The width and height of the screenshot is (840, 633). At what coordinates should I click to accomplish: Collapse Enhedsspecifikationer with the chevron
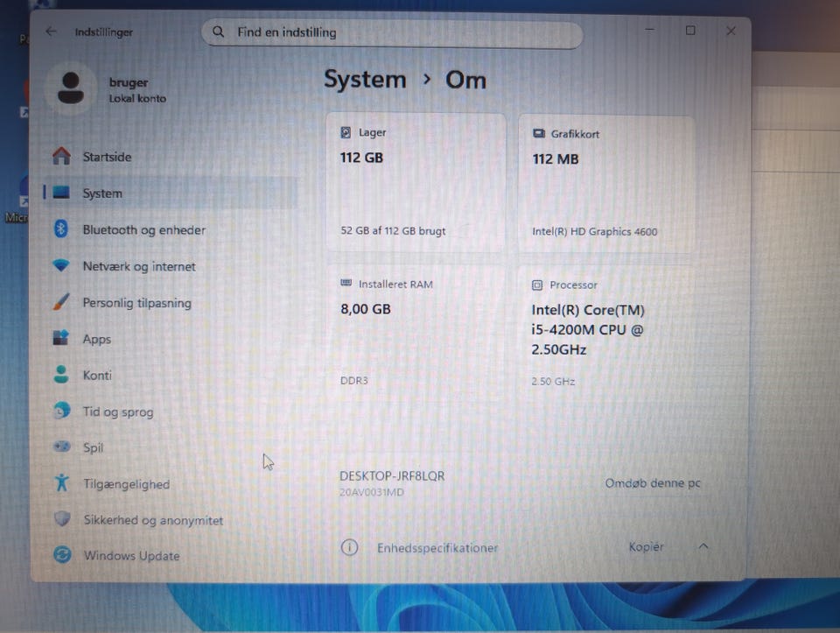pos(703,546)
